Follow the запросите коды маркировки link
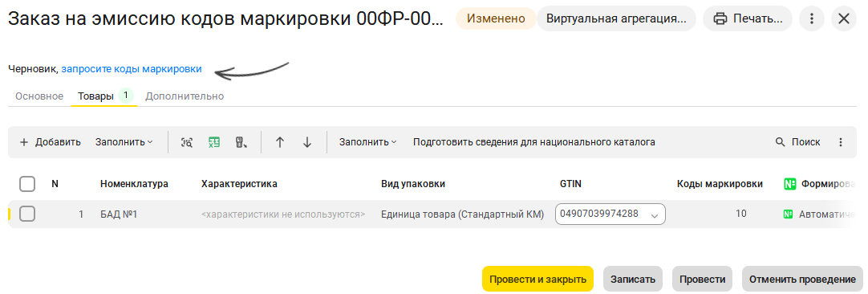This screenshot has height=294, width=868. click(132, 69)
